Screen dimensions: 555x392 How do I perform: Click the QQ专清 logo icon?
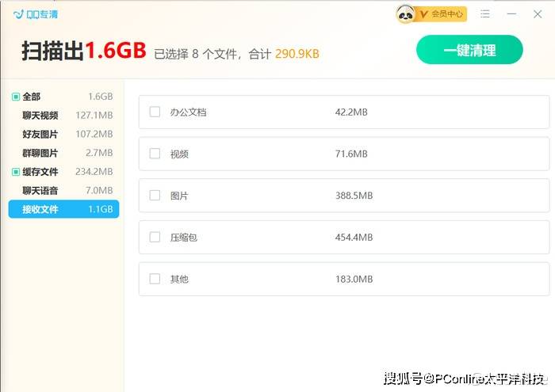point(18,14)
